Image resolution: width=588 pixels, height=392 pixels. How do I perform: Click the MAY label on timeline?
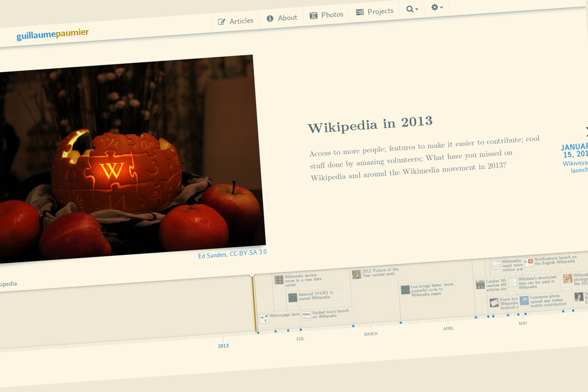(x=523, y=323)
